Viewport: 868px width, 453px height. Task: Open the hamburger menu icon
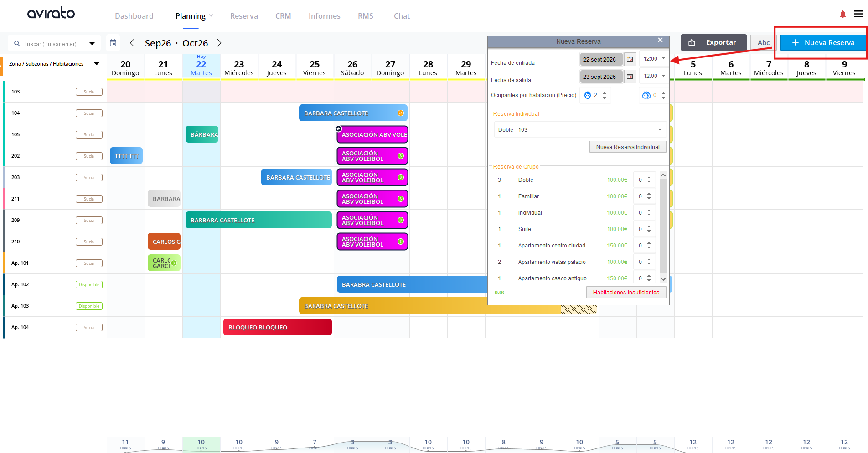point(858,14)
